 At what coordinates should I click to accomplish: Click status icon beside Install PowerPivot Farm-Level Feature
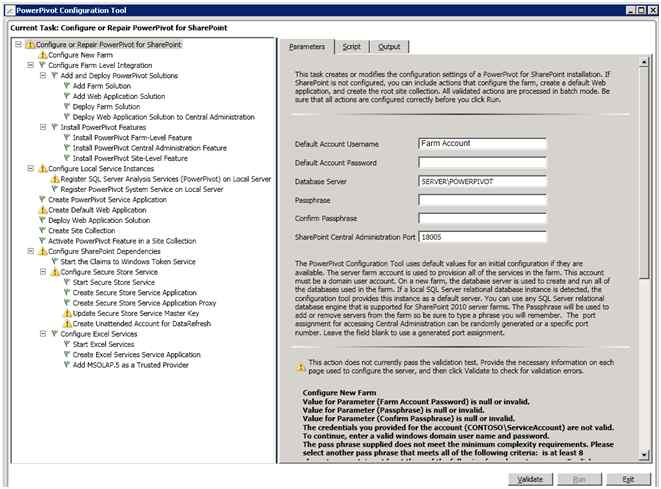tap(67, 137)
